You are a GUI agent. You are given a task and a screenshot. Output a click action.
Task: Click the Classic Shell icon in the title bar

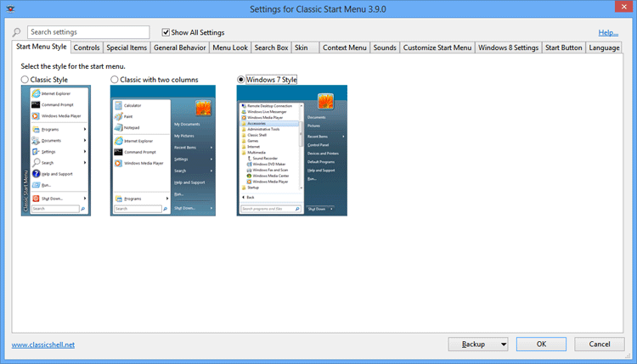click(10, 8)
